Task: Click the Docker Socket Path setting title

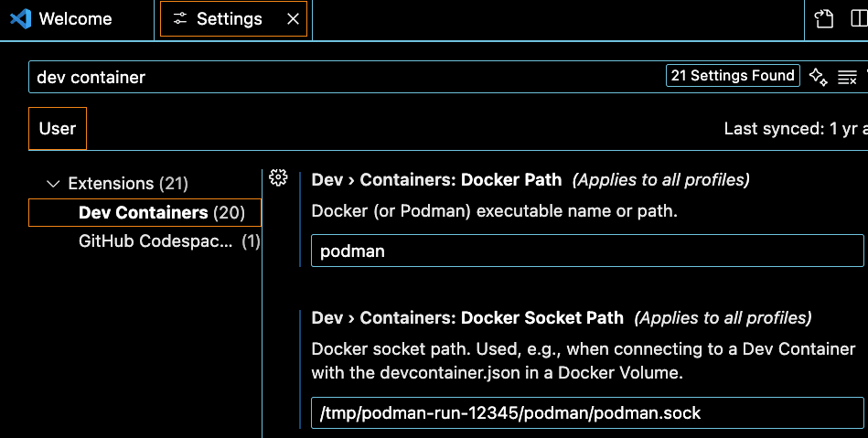Action: coord(467,318)
